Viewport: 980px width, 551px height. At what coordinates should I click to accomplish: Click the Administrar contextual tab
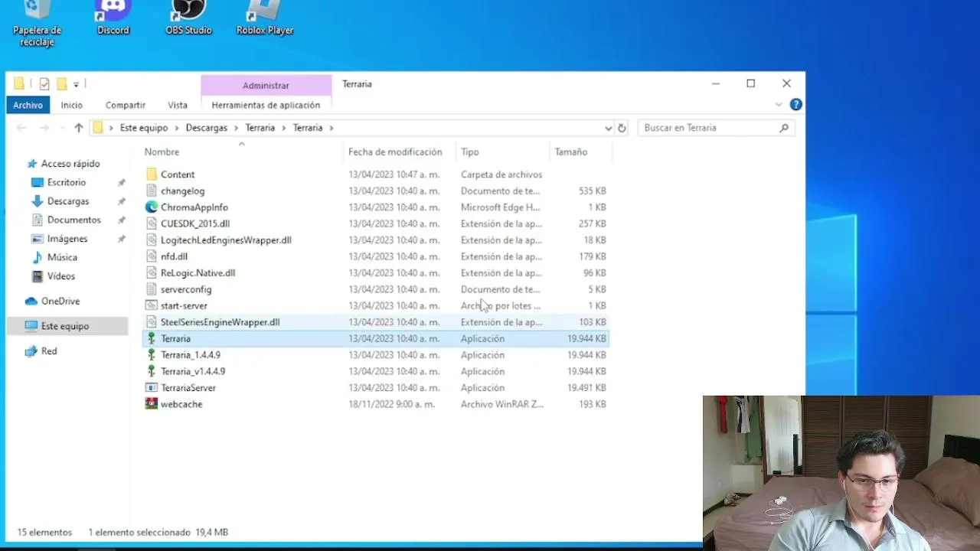[x=266, y=86]
